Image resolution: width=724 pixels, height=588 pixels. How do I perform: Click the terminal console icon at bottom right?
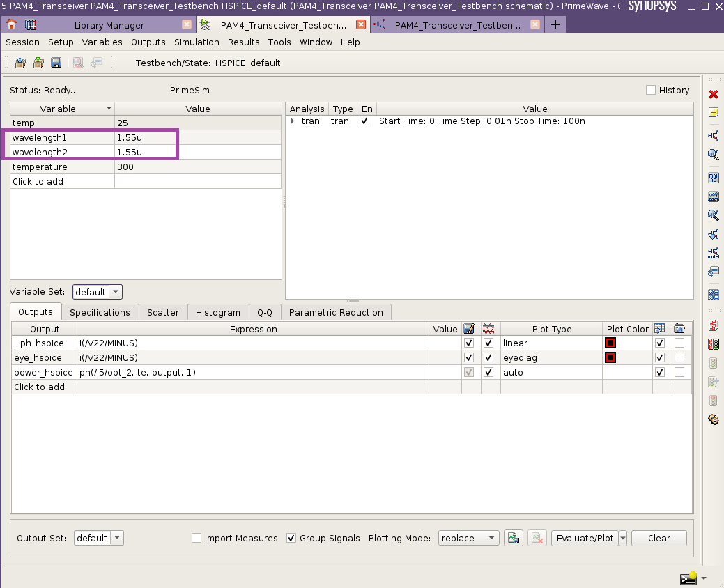coord(688,578)
